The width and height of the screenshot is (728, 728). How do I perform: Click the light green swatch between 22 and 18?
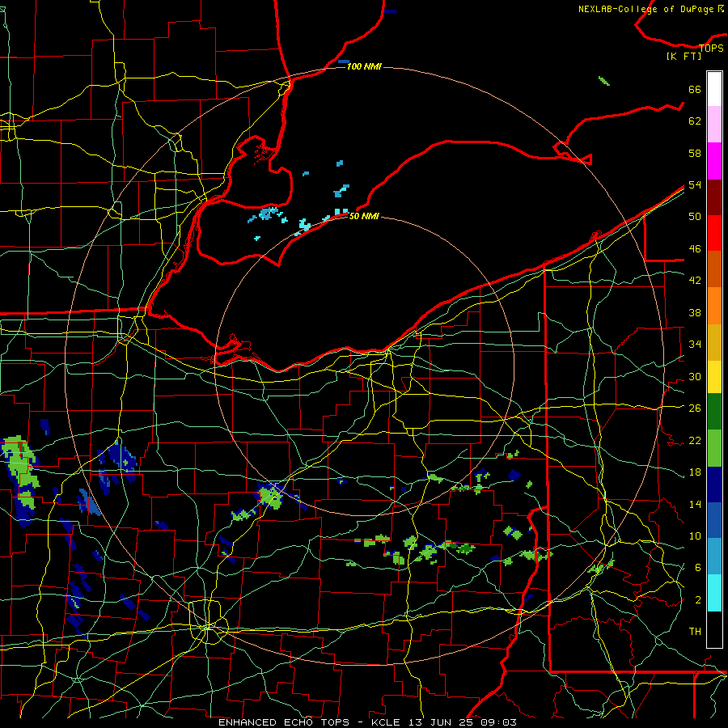(x=714, y=448)
